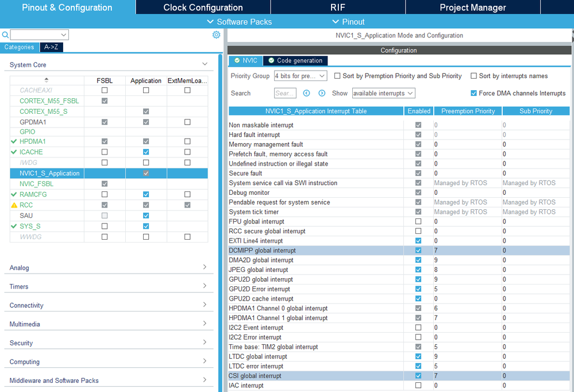The width and height of the screenshot is (574, 392).
Task: Toggle SAU Application checkbox
Action: [146, 216]
